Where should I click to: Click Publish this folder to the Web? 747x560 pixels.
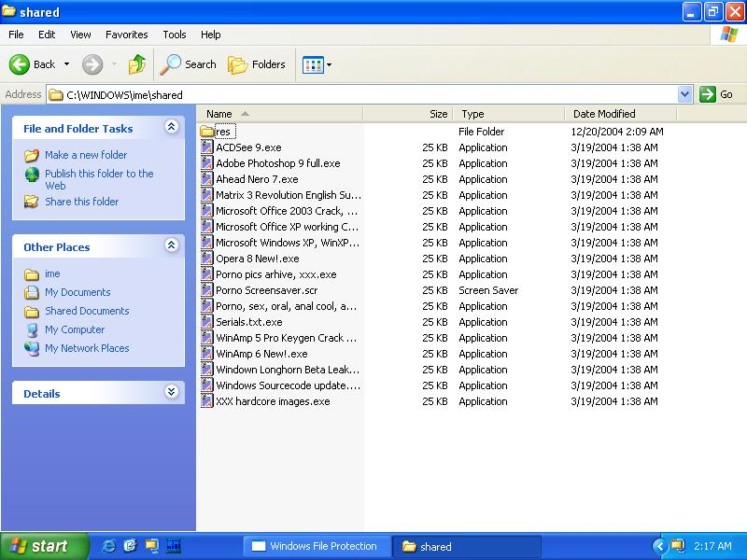coord(99,179)
